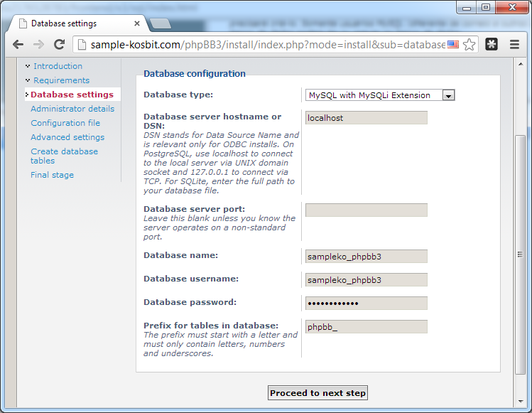Focus the hostname field containing localhost
Image resolution: width=532 pixels, height=413 pixels.
pyautogui.click(x=367, y=118)
